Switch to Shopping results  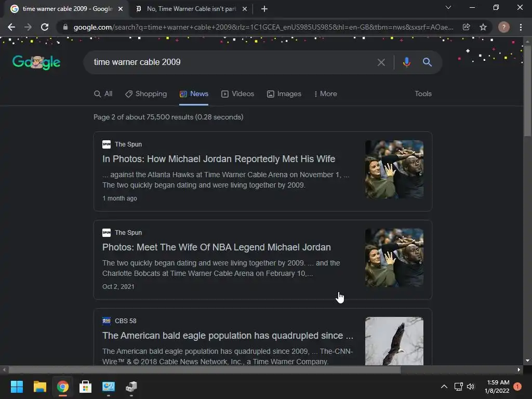click(x=146, y=94)
